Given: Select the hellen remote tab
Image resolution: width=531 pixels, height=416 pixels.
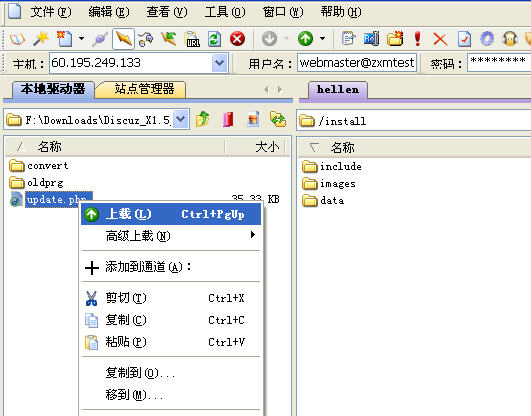Looking at the screenshot, I should click(x=338, y=89).
